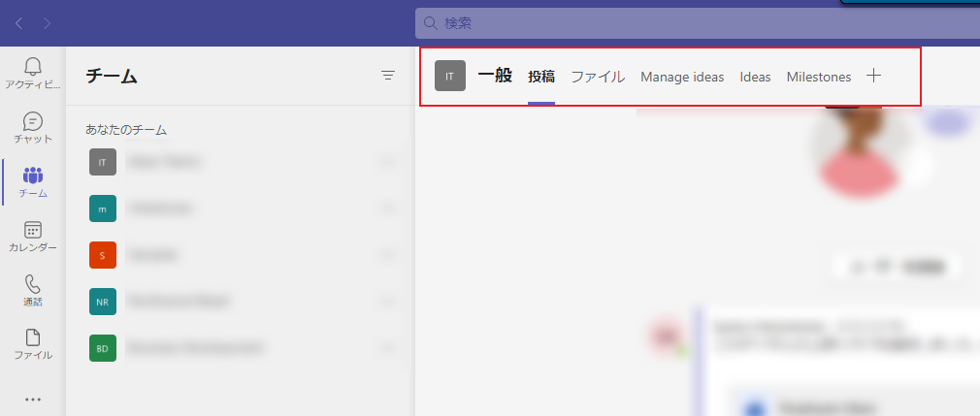The width and height of the screenshot is (980, 416).
Task: Select the green 'BD' team avatar
Action: click(103, 348)
